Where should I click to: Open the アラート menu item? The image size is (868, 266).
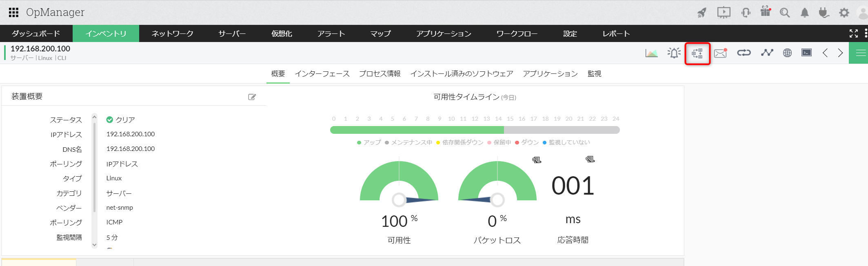coord(331,33)
